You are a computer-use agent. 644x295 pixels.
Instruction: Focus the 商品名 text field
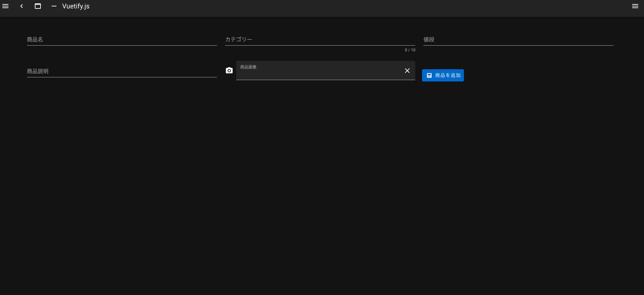(x=122, y=40)
